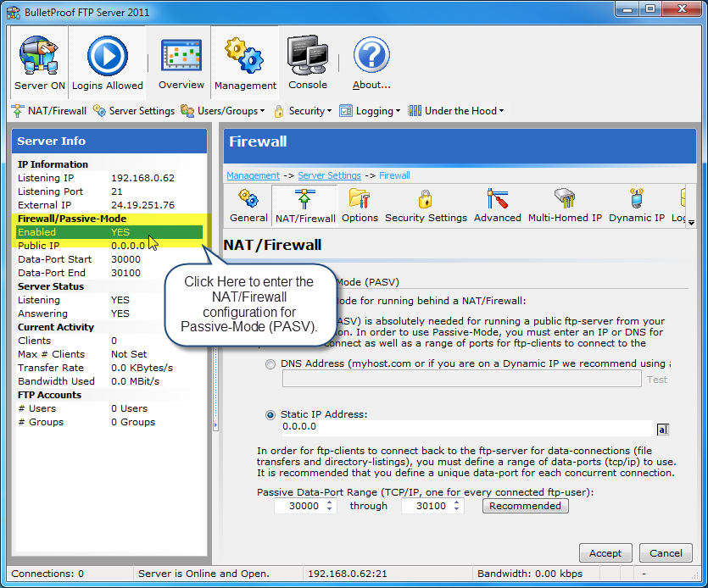Switch to the General settings tab
The image size is (708, 588).
pyautogui.click(x=248, y=205)
